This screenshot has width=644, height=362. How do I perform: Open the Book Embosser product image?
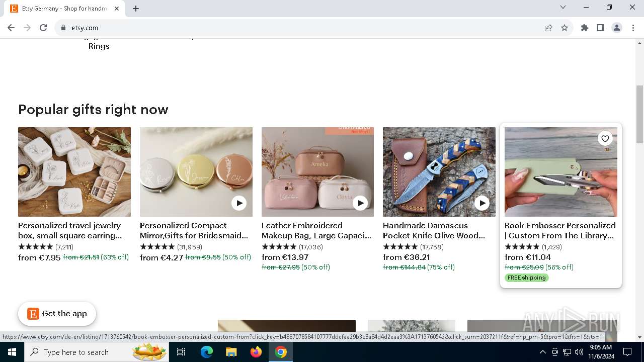point(561,172)
